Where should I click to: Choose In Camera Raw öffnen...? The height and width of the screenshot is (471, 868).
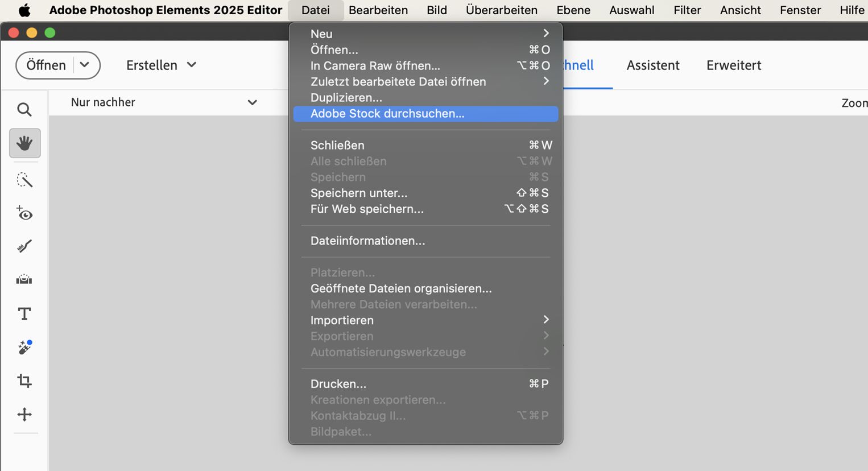coord(425,65)
